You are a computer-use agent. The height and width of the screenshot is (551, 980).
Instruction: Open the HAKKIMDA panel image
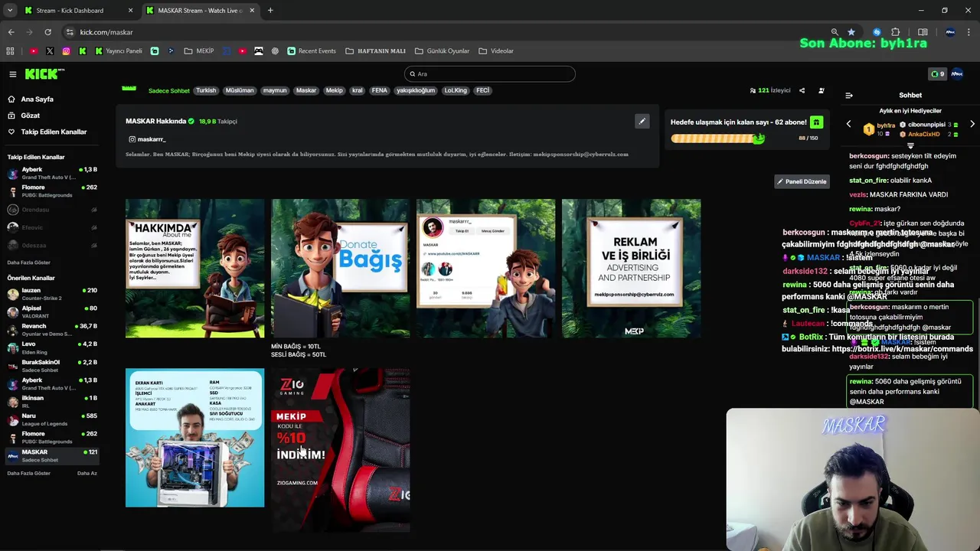[194, 269]
